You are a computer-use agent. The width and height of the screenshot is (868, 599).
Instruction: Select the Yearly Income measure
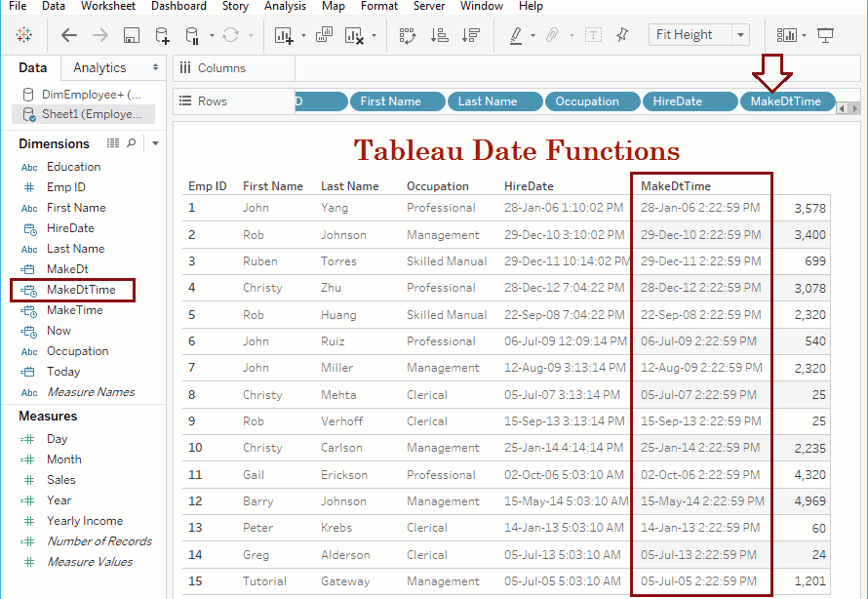[83, 521]
